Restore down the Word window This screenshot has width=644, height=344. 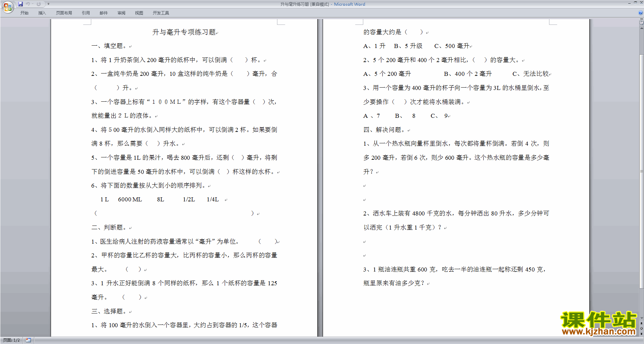(x=635, y=3)
